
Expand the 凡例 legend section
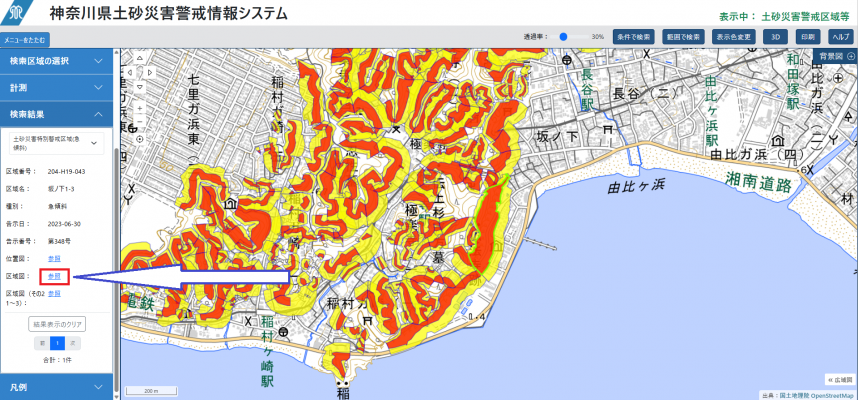(x=58, y=386)
